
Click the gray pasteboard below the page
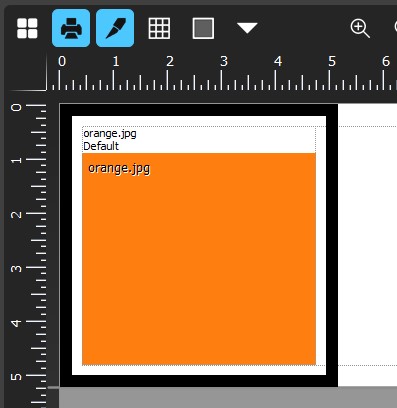(x=228, y=398)
